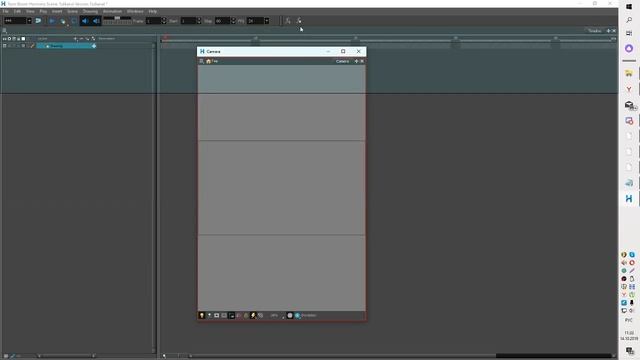Toggle the lock icon in Timeline header

18,39
